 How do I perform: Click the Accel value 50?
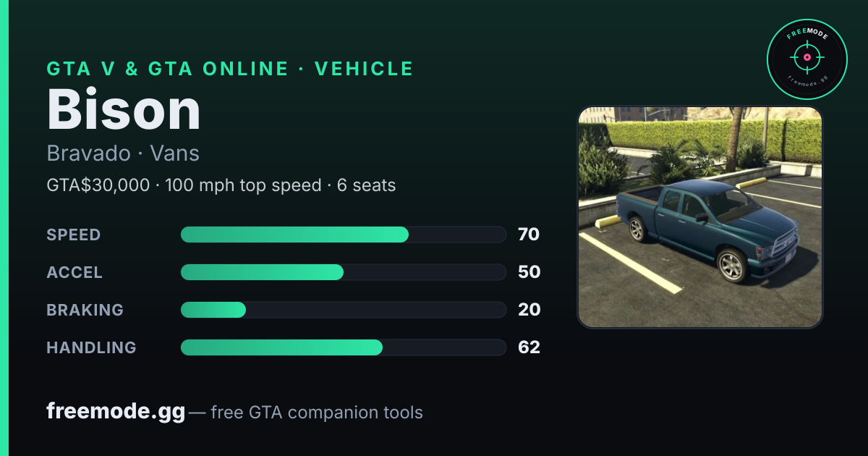pos(529,272)
